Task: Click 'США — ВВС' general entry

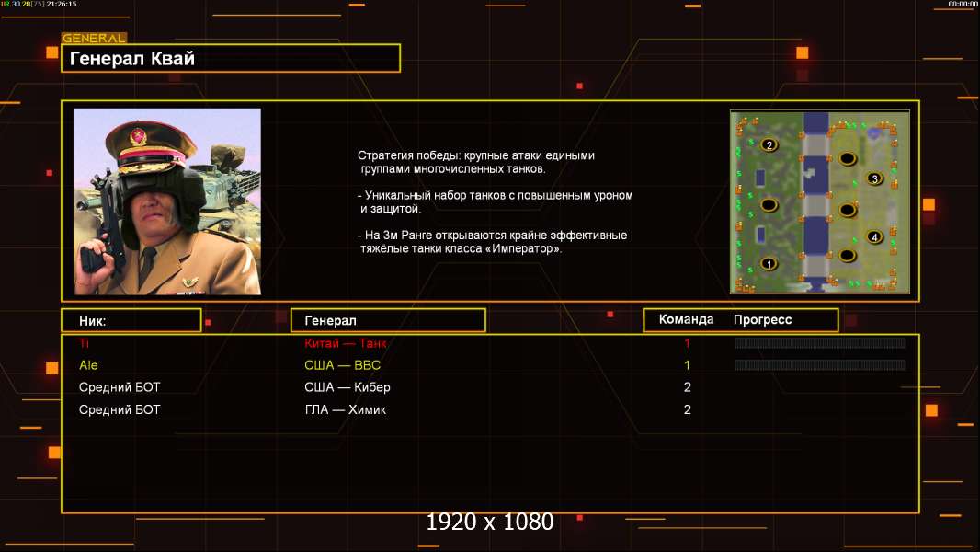Action: coord(342,365)
